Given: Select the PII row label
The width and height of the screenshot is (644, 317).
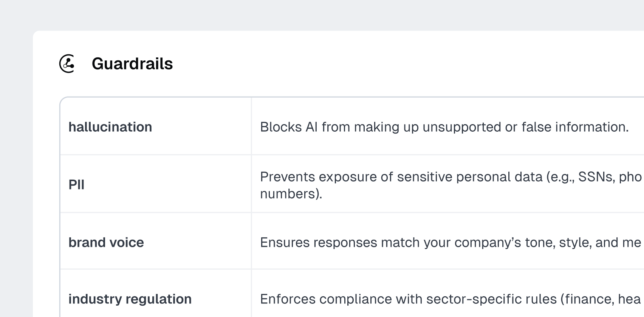Looking at the screenshot, I should pyautogui.click(x=76, y=185).
